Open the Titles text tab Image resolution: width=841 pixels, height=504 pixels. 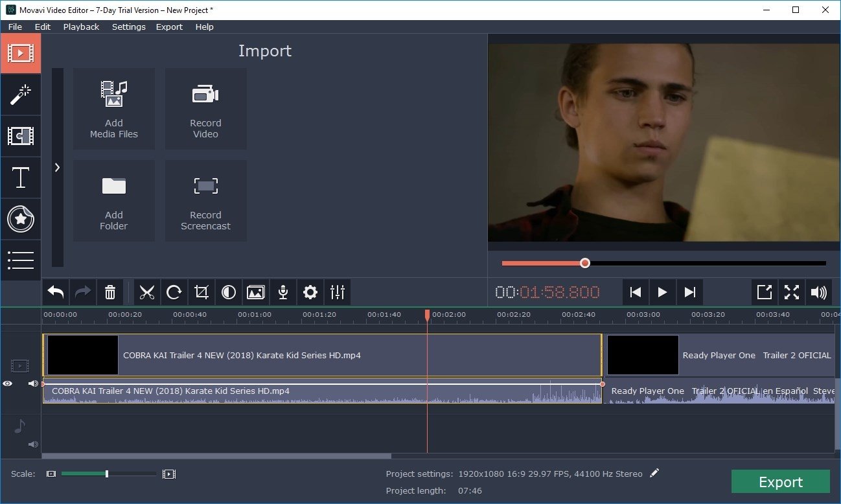(x=20, y=178)
